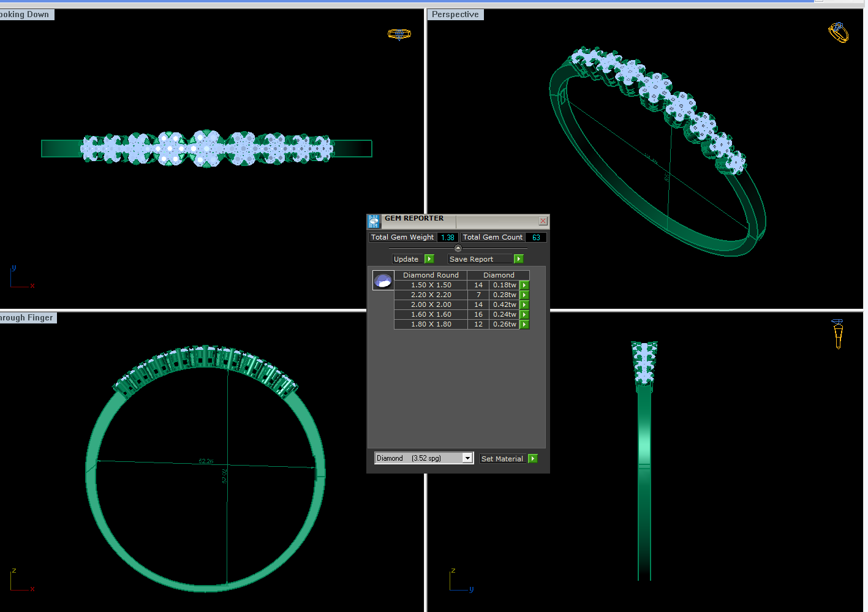Click the Total Gem Weight value 1.38

[x=448, y=238]
